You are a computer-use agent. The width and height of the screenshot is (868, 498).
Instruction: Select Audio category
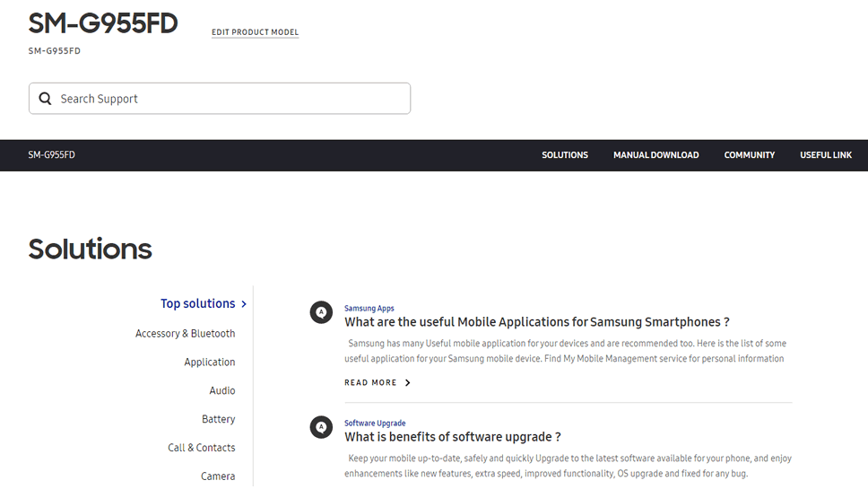(222, 390)
